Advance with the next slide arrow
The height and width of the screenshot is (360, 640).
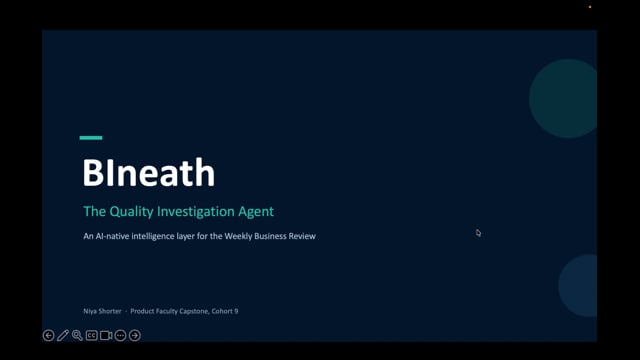pyautogui.click(x=135, y=336)
